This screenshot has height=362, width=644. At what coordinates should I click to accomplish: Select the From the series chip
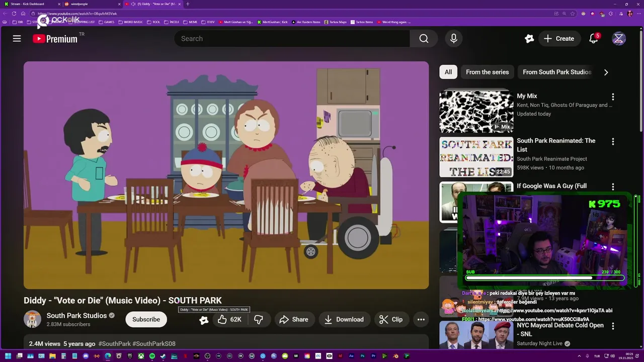(487, 72)
